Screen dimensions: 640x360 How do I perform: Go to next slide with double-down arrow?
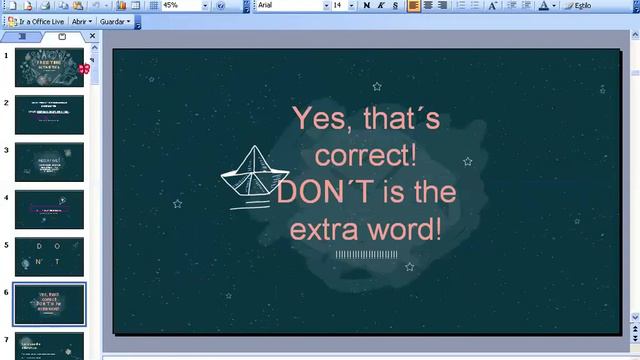pyautogui.click(x=636, y=338)
